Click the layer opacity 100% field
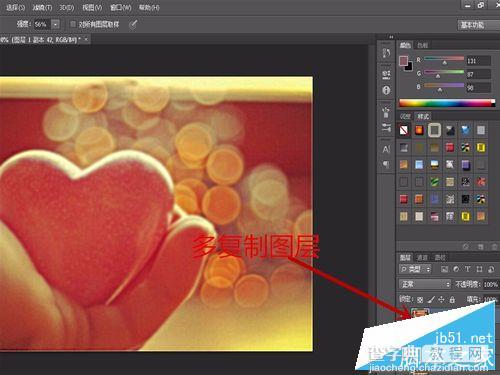The width and height of the screenshot is (500, 375). coord(491,284)
